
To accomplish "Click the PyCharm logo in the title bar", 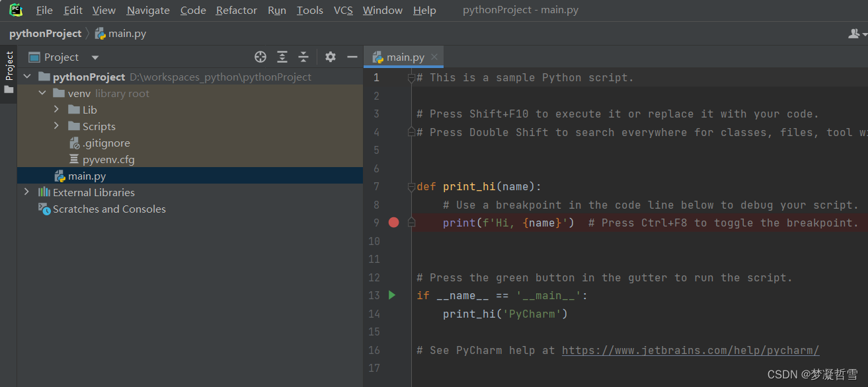I will click(x=15, y=10).
